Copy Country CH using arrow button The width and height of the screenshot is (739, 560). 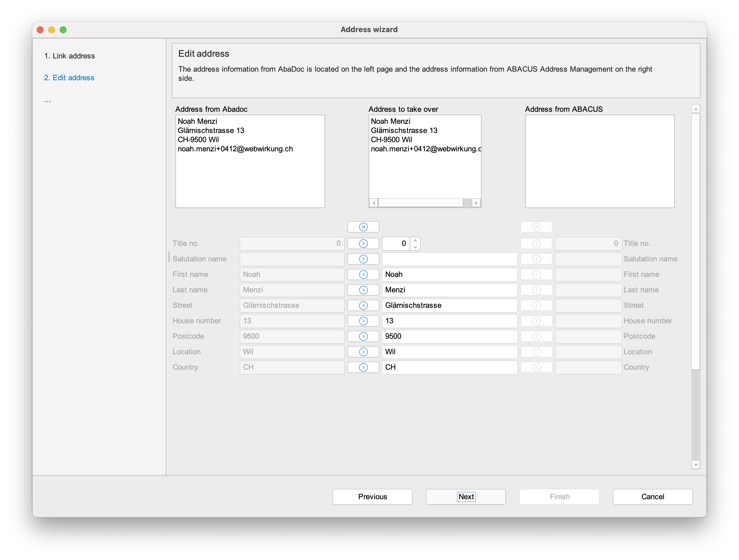pyautogui.click(x=363, y=367)
